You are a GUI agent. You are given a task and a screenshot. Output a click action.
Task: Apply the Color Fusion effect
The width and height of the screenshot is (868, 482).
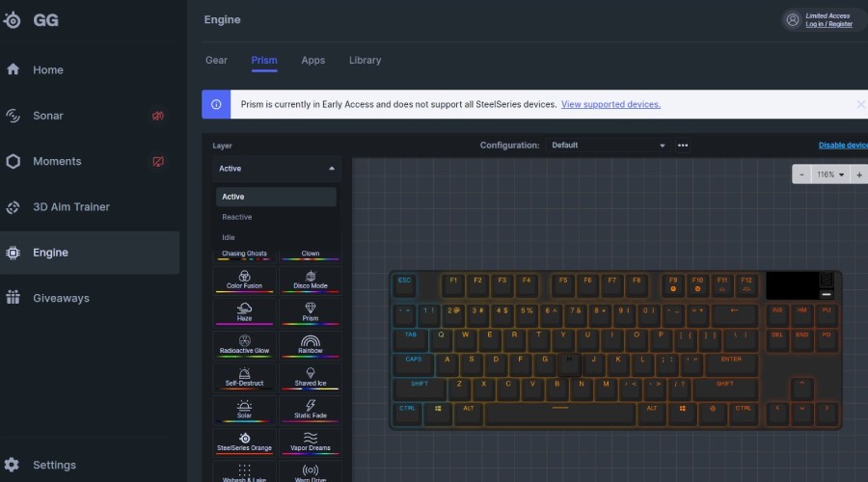244,280
